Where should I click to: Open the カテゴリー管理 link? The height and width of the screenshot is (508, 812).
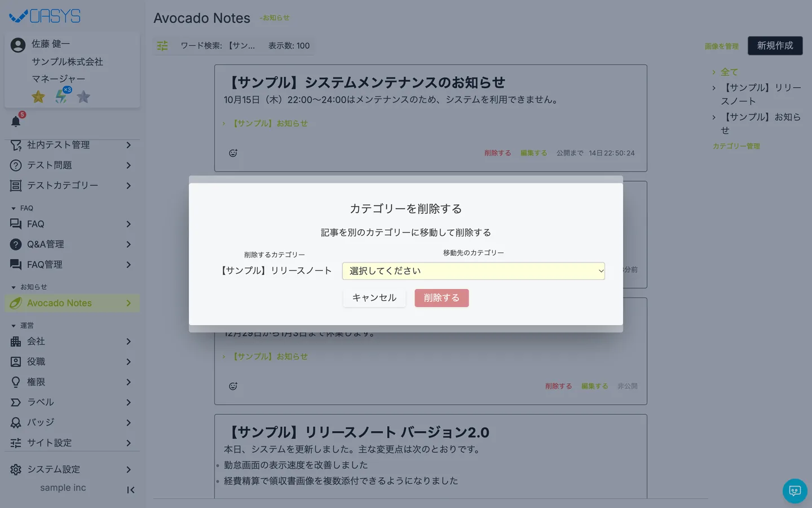point(736,146)
